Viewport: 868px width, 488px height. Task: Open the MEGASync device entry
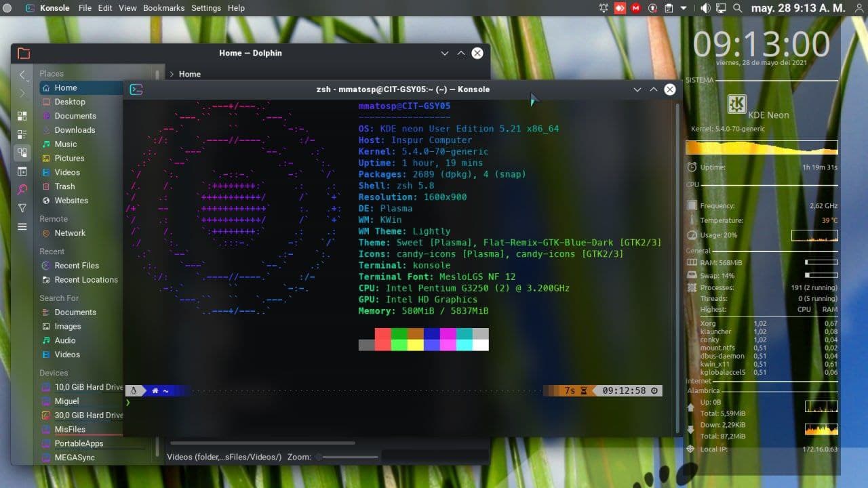click(75, 457)
